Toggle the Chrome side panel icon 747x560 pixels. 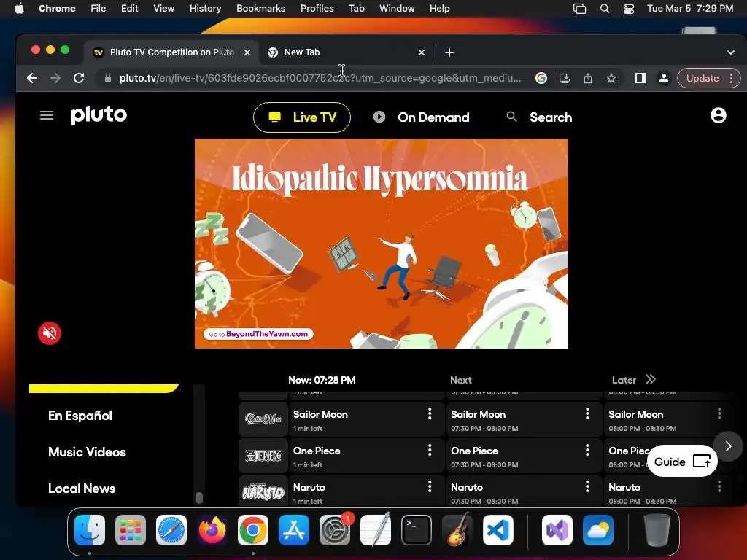[640, 78]
